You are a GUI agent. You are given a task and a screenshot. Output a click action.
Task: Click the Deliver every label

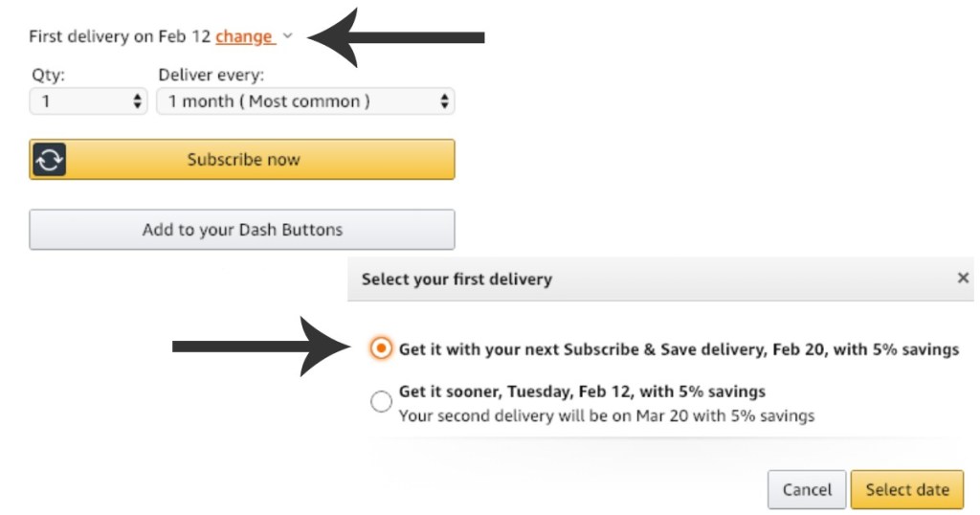[211, 75]
